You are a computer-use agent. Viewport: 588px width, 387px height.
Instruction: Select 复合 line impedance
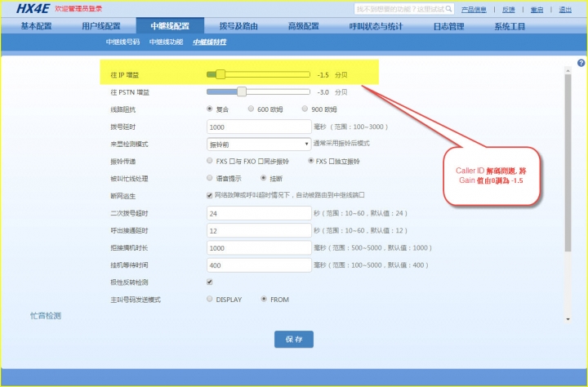click(210, 109)
